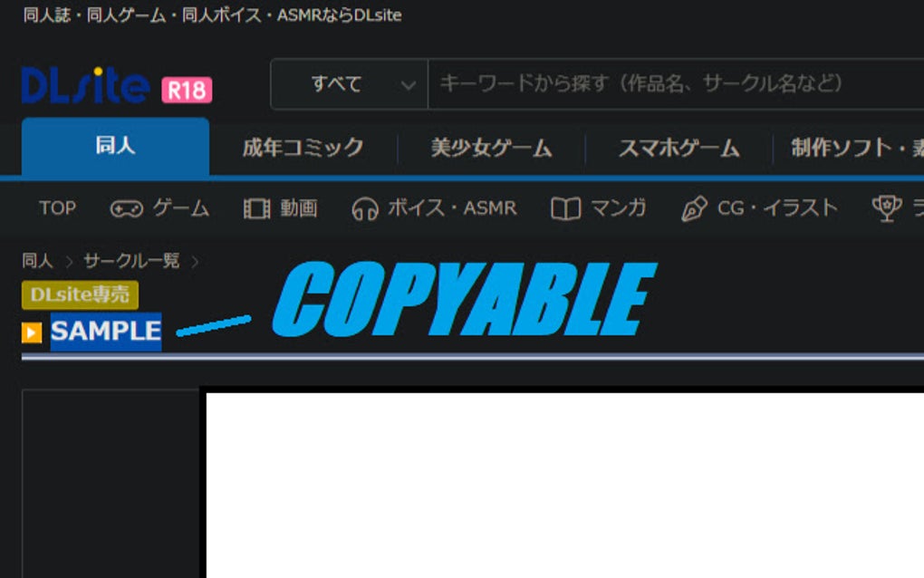Click the 同人 main navigation tab
This screenshot has width=924, height=578.
(116, 149)
